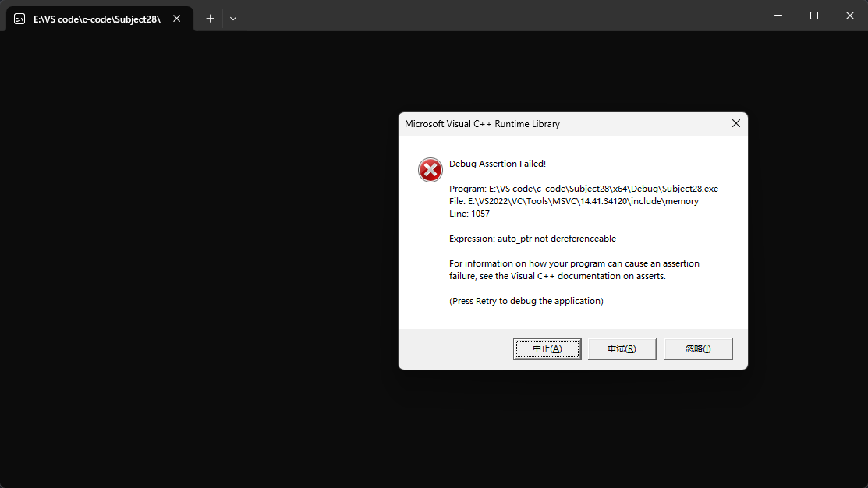Minimize the terminal window

tap(778, 16)
